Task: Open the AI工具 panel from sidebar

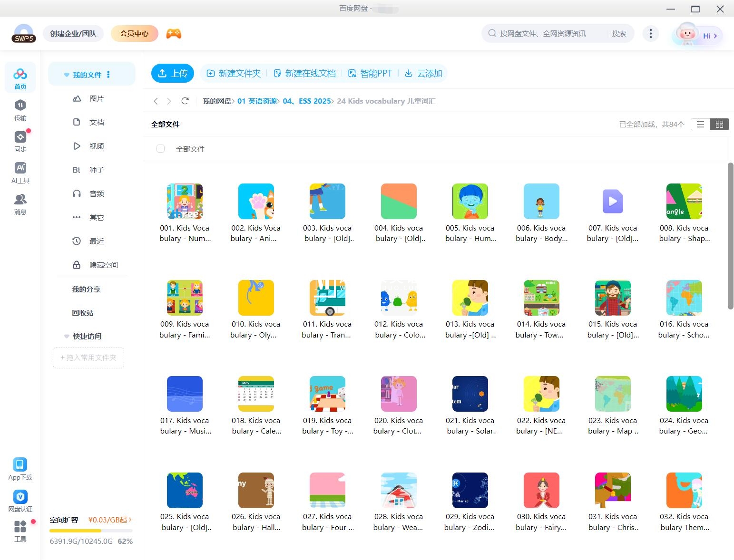Action: [20, 172]
